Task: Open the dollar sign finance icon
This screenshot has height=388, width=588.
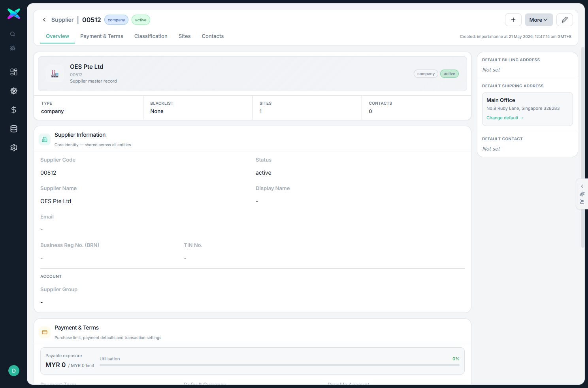Action: (x=14, y=110)
